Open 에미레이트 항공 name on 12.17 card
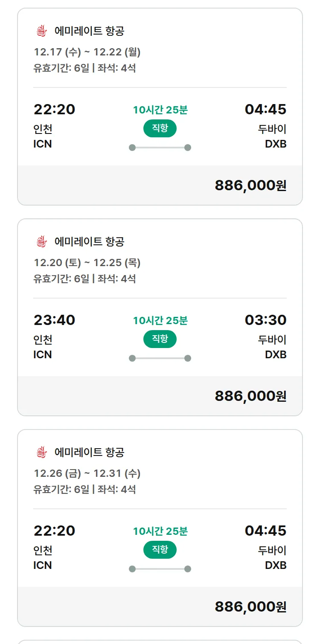 tap(90, 31)
